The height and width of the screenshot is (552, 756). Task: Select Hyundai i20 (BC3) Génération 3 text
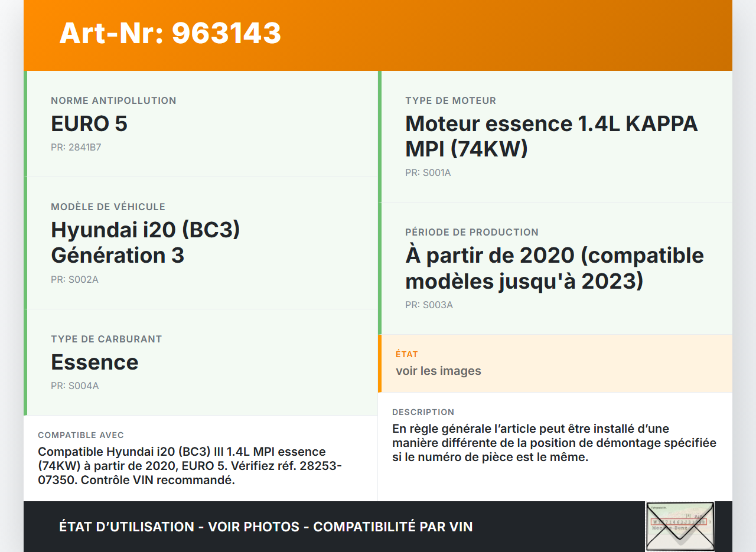[146, 242]
